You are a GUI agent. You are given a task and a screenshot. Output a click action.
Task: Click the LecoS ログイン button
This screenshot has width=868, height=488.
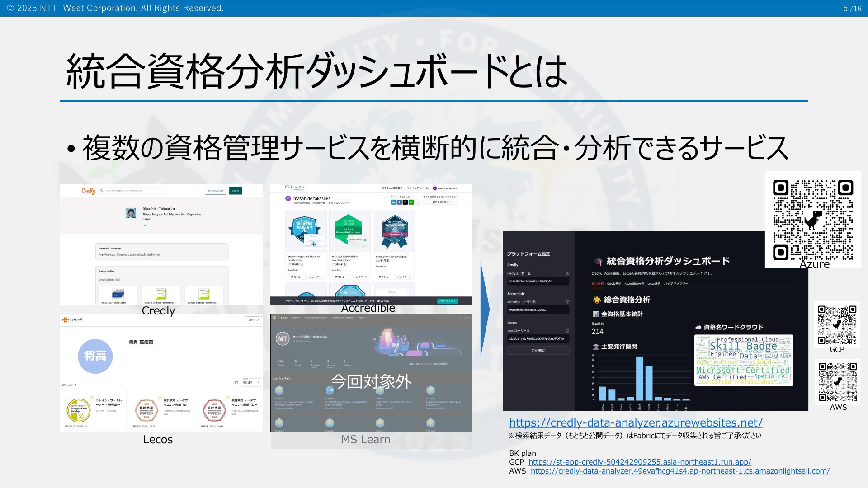click(x=254, y=320)
